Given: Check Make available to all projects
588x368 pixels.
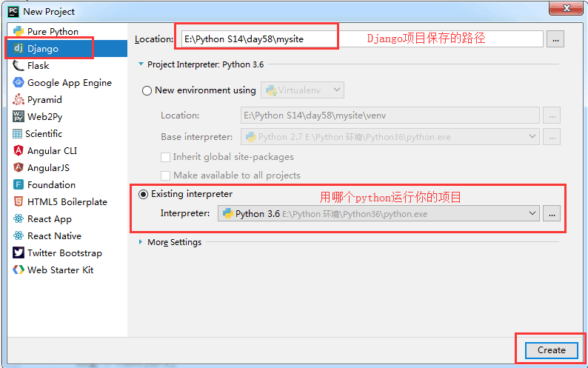Looking at the screenshot, I should tap(165, 175).
